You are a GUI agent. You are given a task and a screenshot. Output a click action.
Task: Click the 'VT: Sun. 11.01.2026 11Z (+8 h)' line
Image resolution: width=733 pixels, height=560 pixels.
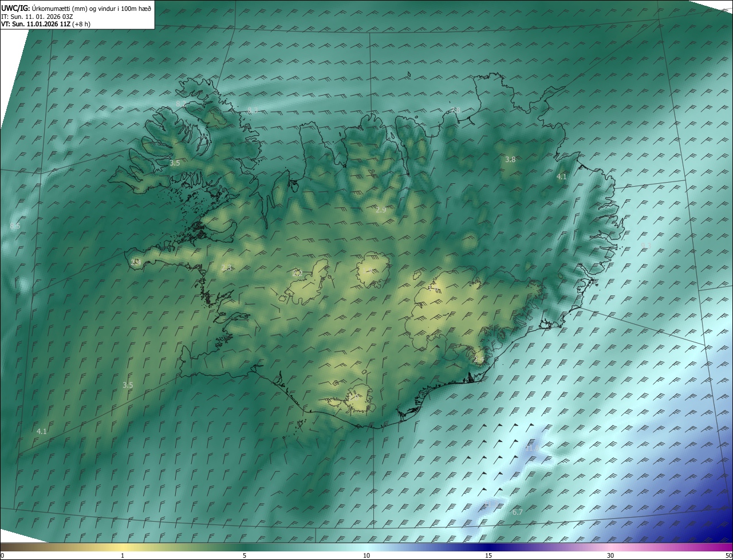pos(46,24)
